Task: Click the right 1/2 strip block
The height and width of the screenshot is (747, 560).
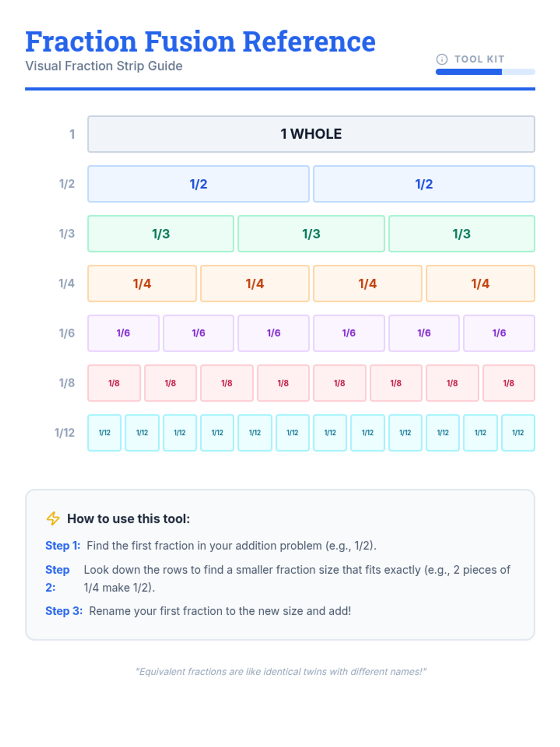Action: tap(424, 184)
